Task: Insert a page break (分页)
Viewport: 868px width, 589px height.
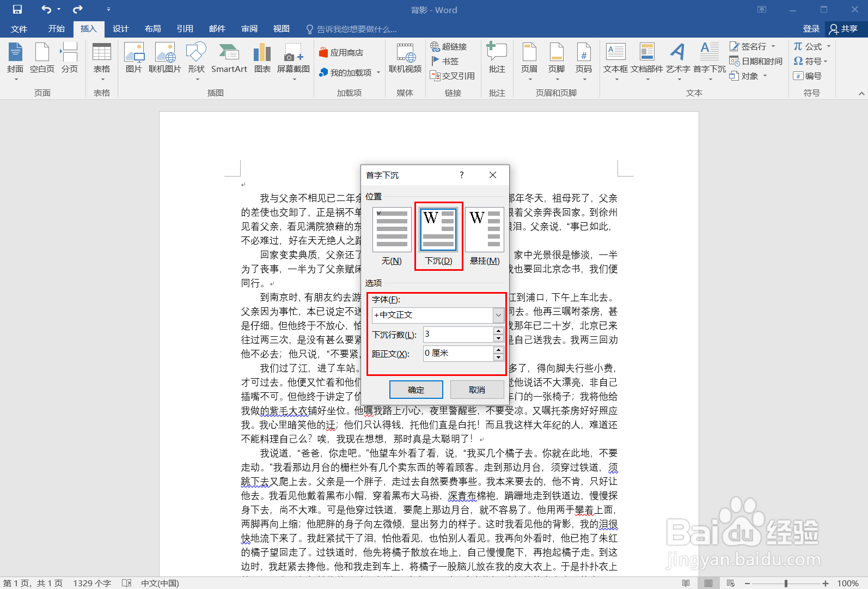Action: coord(69,58)
